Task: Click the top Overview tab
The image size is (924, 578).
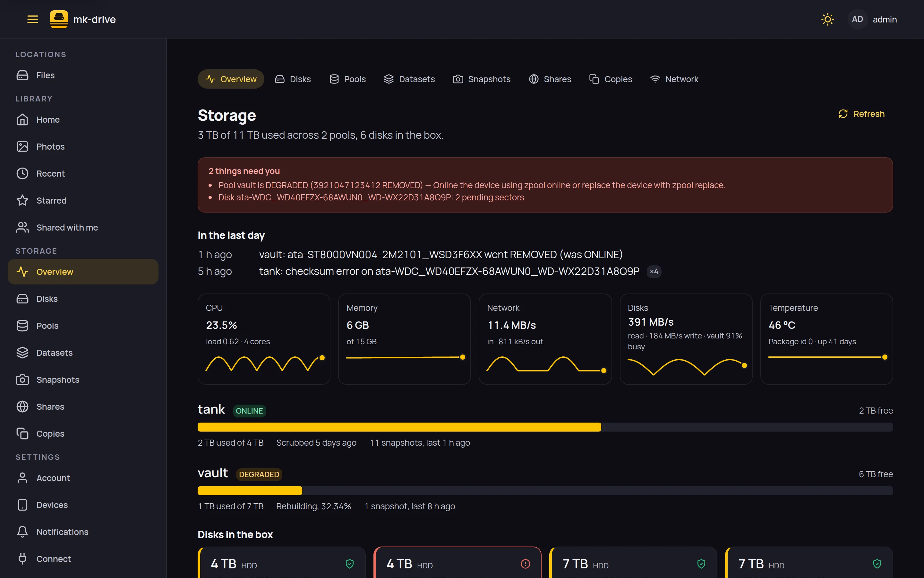Action: 231,79
